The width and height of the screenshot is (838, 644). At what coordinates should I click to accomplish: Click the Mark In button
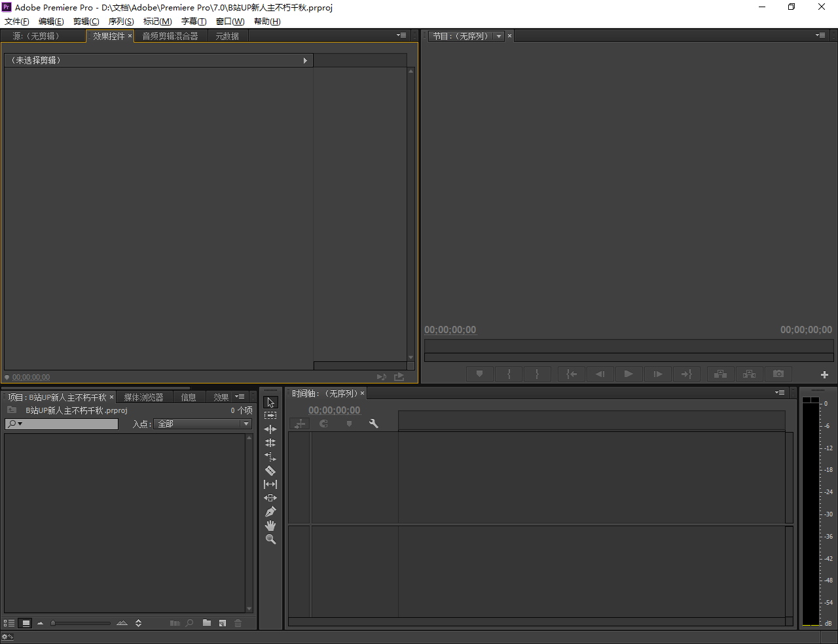point(509,374)
